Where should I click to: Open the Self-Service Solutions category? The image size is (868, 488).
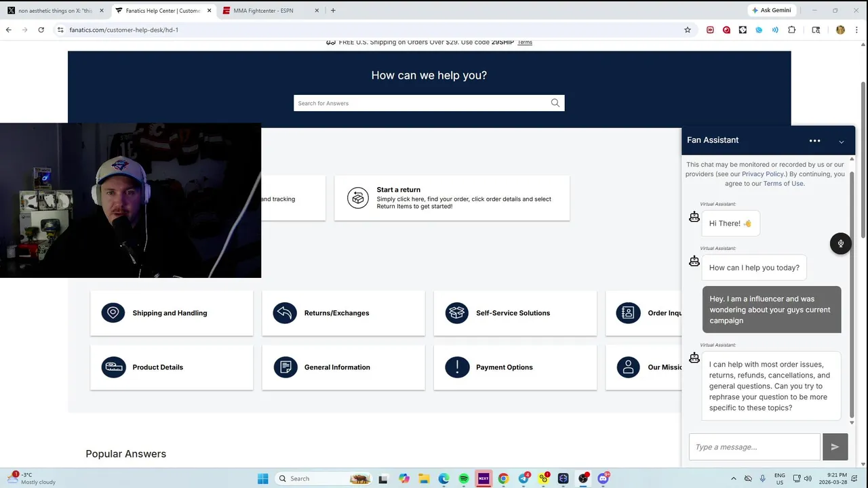[x=515, y=313]
